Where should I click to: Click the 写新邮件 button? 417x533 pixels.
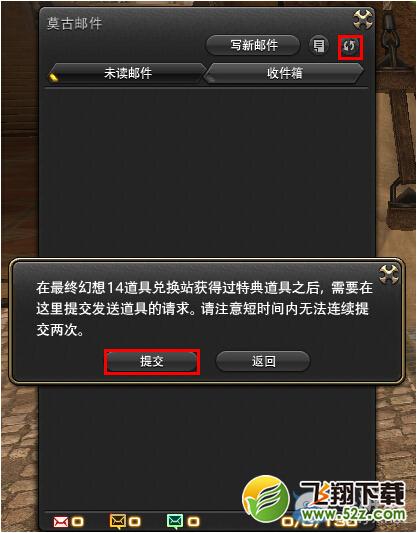[x=253, y=45]
